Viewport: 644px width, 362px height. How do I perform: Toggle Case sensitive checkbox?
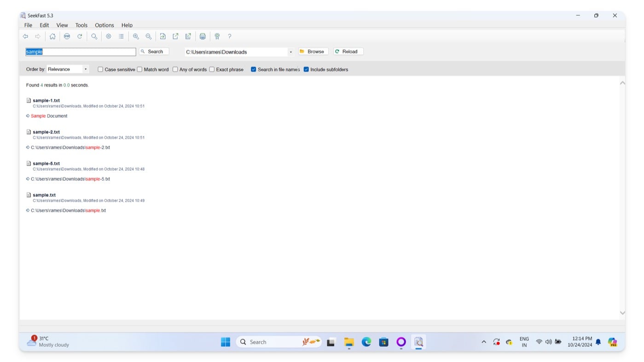coord(100,69)
